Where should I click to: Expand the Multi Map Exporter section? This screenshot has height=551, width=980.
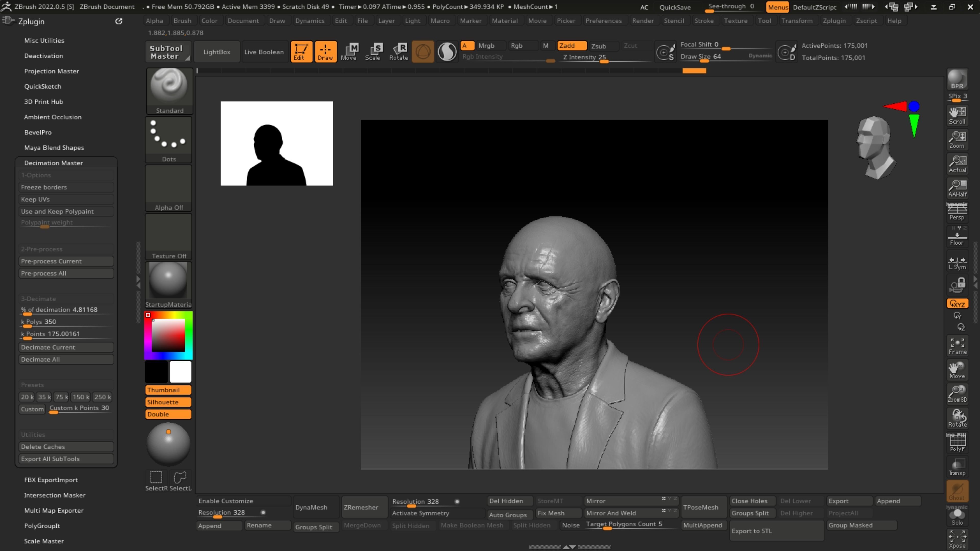click(54, 510)
